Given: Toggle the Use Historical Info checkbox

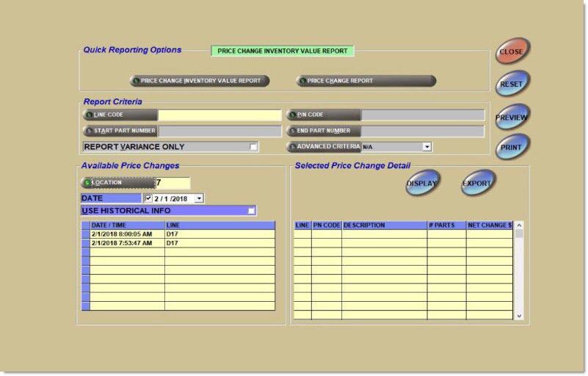Looking at the screenshot, I should click(x=251, y=211).
